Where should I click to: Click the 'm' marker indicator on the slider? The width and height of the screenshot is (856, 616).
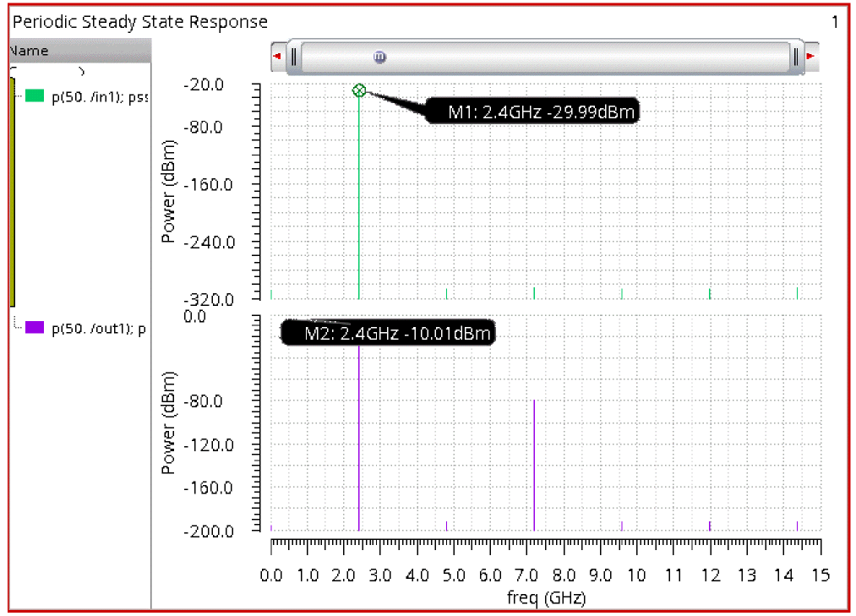[379, 57]
